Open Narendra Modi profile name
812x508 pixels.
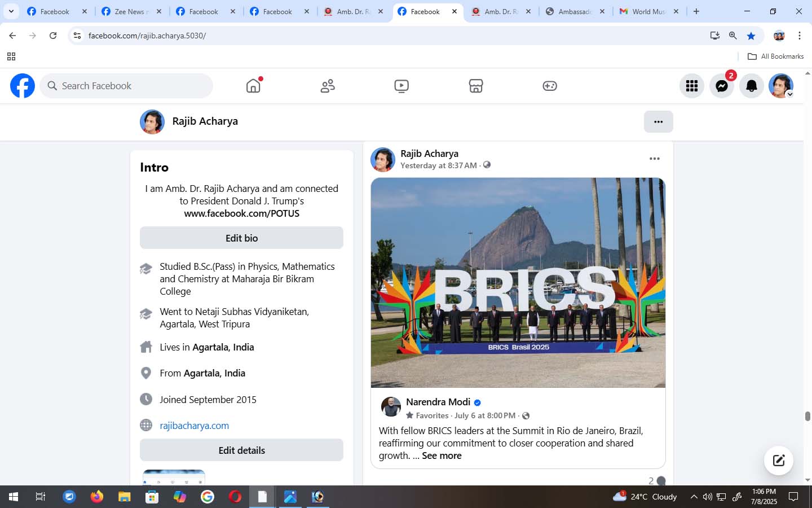438,402
